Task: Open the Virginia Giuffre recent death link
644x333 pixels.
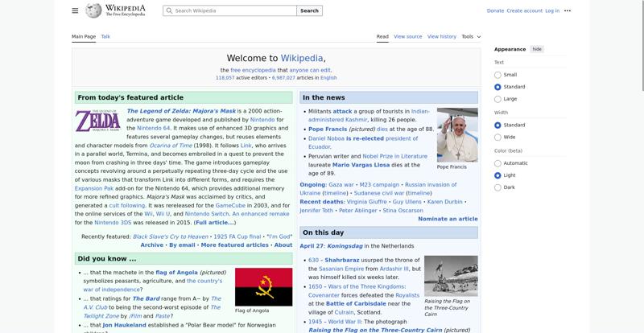Action: coord(366,202)
